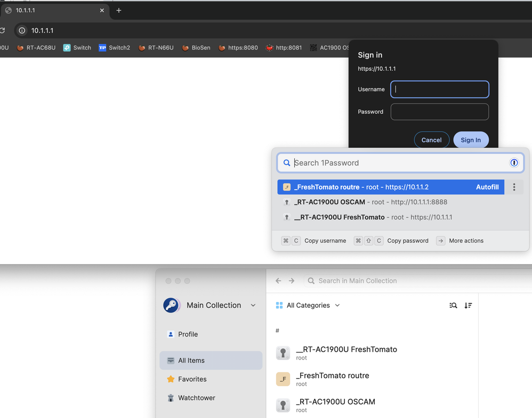Click Copy password action
The width and height of the screenshot is (532, 418).
(391, 241)
